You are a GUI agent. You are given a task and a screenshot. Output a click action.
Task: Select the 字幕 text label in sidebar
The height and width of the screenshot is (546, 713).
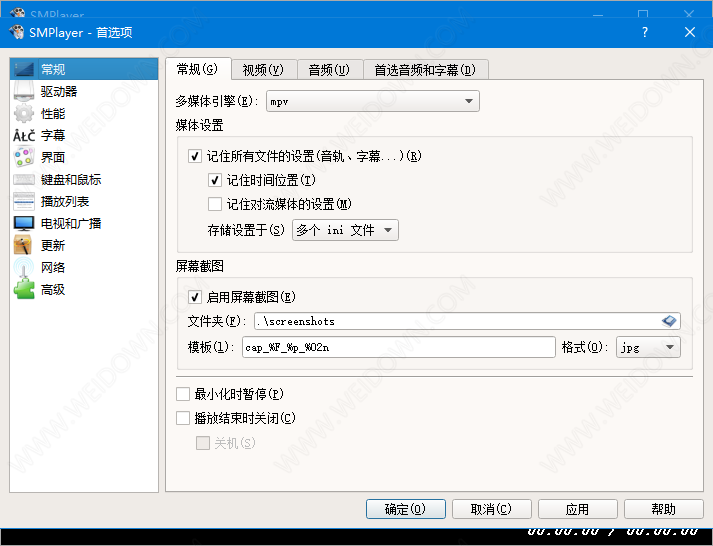(x=53, y=135)
